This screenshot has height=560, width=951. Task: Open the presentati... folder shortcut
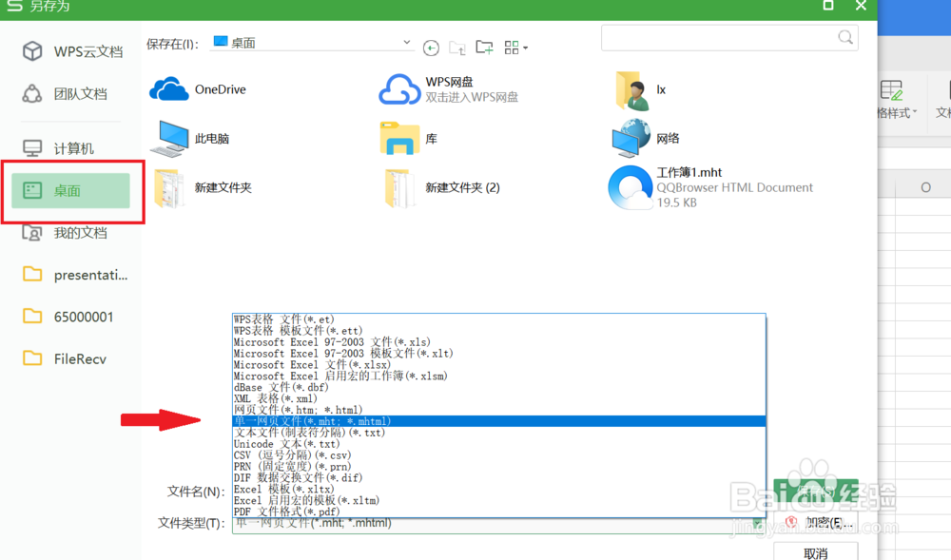(74, 275)
